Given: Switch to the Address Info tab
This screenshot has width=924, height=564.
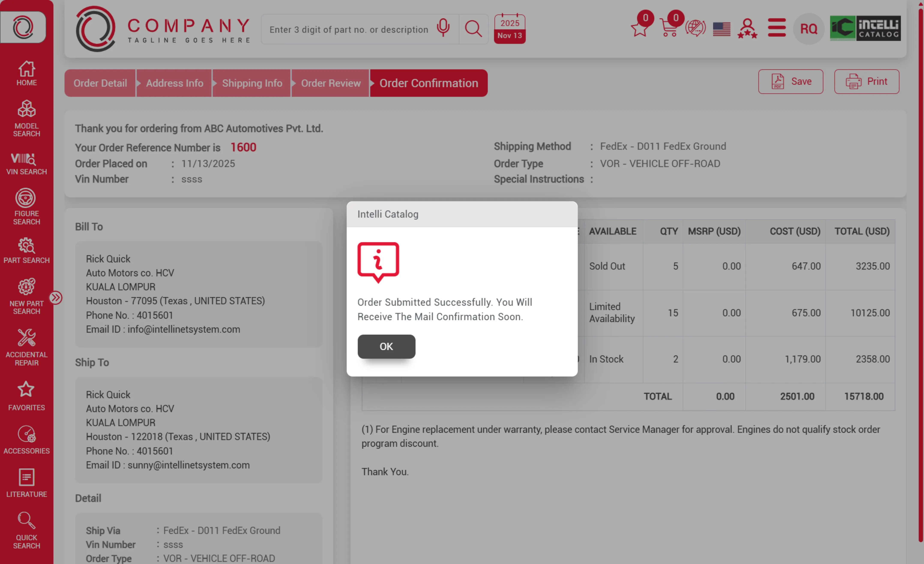Looking at the screenshot, I should point(174,83).
